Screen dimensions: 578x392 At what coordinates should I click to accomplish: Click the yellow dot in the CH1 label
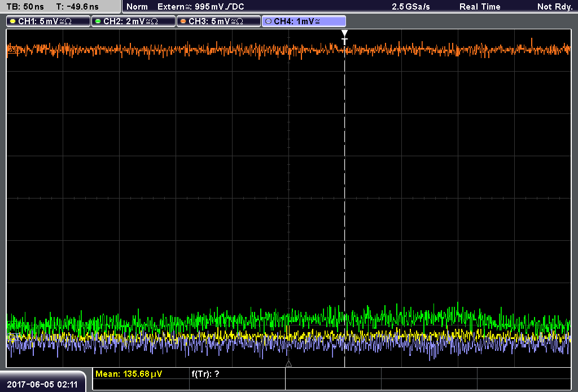(x=13, y=21)
